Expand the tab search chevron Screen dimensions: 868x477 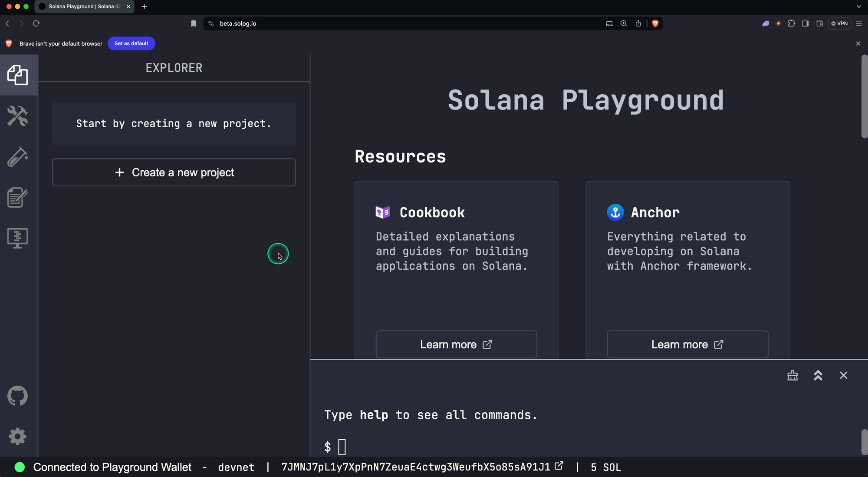[858, 7]
